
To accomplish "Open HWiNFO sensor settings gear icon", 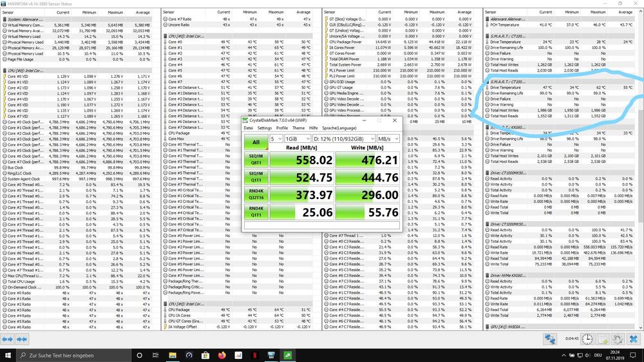I will 618,339.
